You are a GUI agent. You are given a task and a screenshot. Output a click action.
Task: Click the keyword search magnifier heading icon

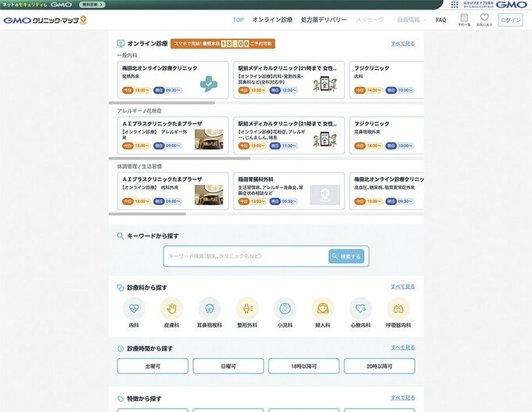120,236
